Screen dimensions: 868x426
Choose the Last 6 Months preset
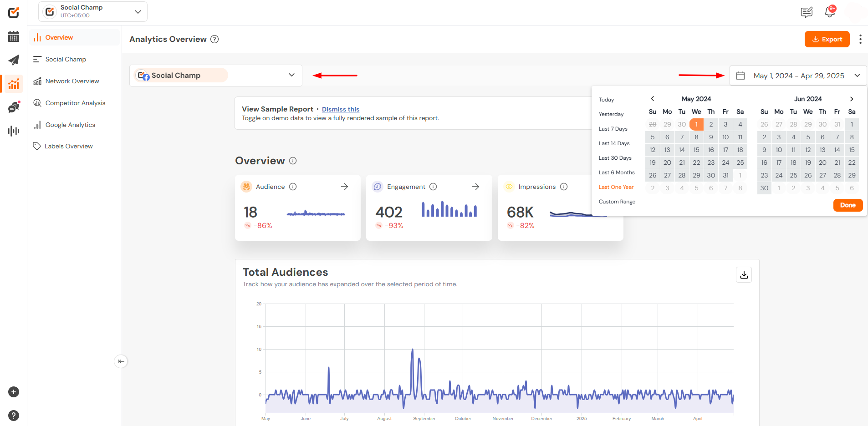click(617, 172)
